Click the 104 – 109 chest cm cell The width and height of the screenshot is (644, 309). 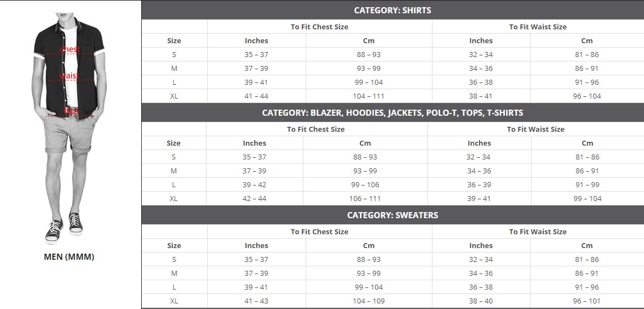coord(369,301)
